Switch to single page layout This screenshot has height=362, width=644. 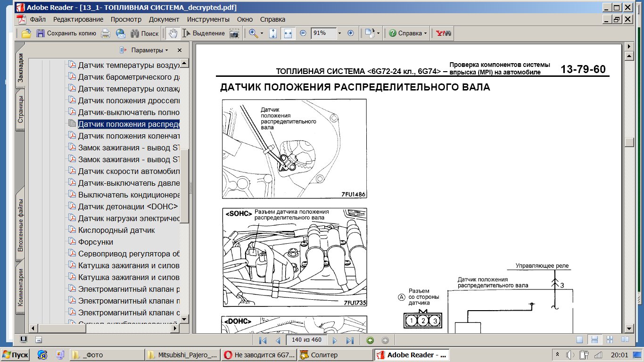580,340
